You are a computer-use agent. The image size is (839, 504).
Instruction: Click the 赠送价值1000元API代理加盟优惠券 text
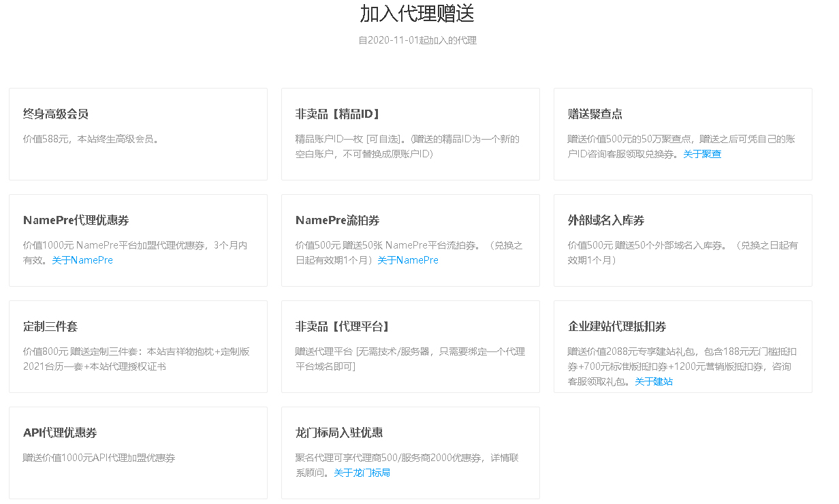click(x=99, y=458)
